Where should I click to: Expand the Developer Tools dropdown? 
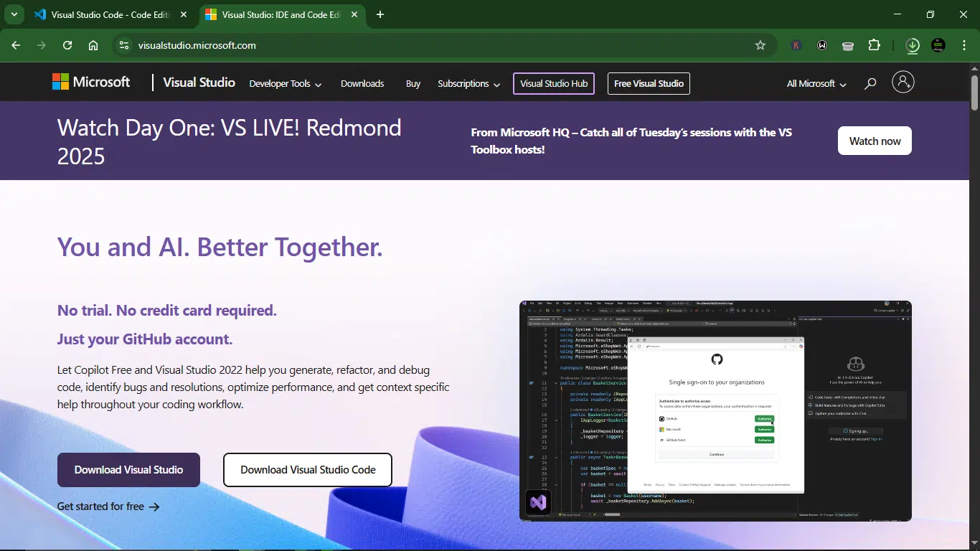[285, 84]
